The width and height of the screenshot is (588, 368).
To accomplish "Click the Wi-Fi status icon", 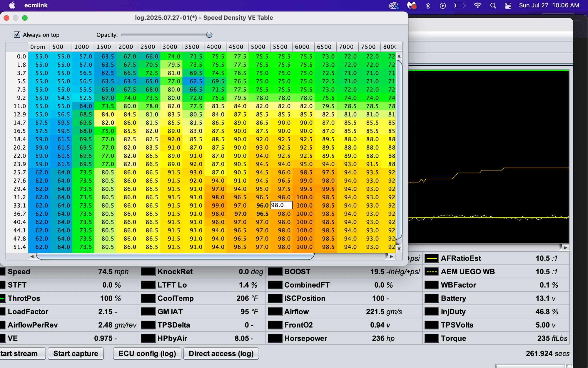I will [x=478, y=5].
